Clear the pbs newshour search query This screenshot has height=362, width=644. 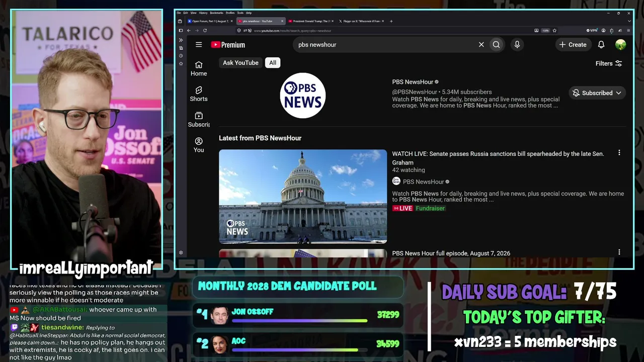pyautogui.click(x=481, y=45)
